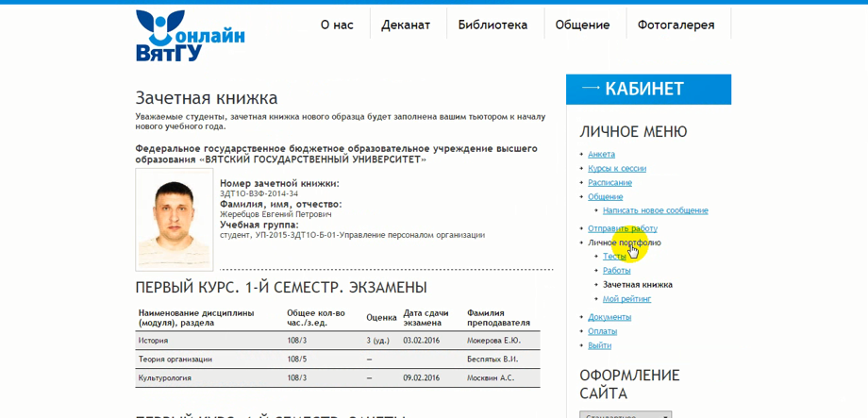868x418 pixels.
Task: Open Работы under personal portfolio
Action: click(616, 270)
